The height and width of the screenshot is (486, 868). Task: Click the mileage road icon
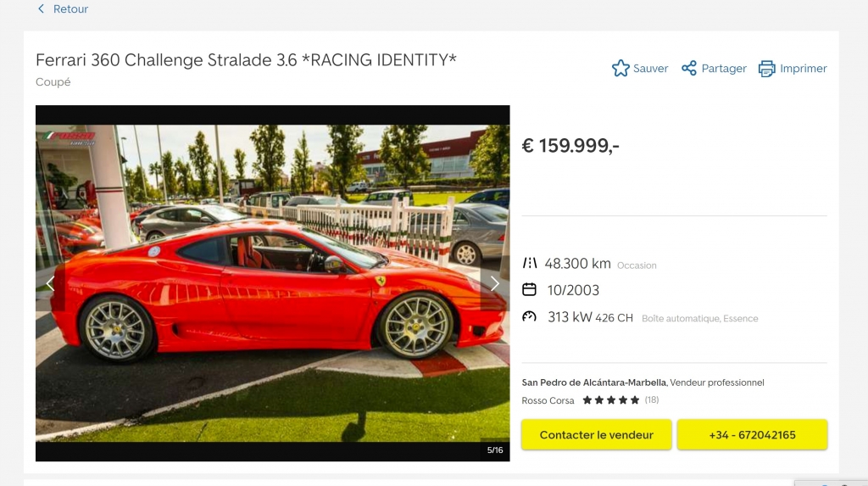(x=529, y=263)
